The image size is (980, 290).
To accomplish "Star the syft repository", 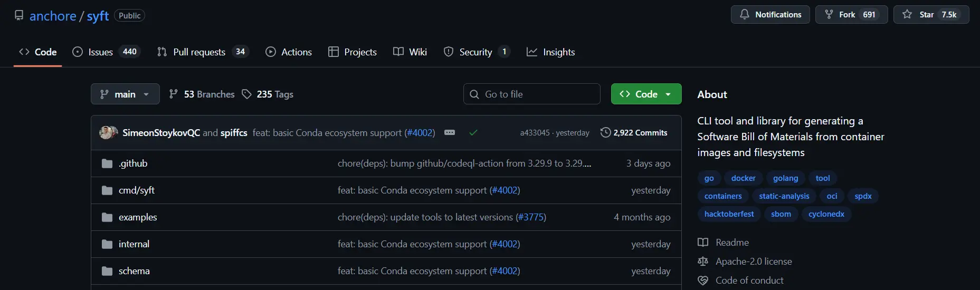I will [x=931, y=15].
